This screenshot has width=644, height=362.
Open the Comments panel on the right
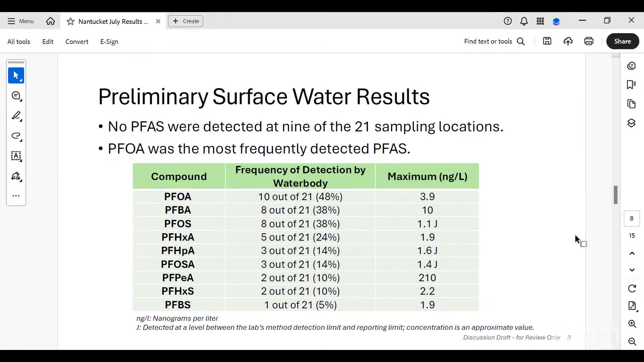[x=632, y=66]
